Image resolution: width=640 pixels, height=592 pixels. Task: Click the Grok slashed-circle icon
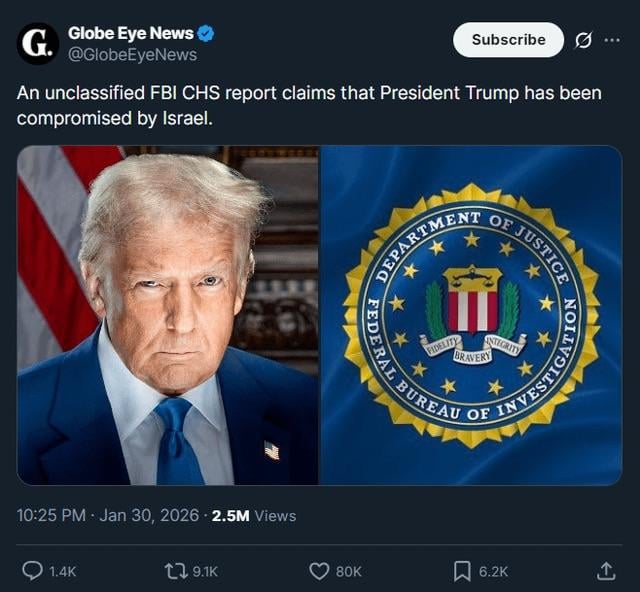583,40
